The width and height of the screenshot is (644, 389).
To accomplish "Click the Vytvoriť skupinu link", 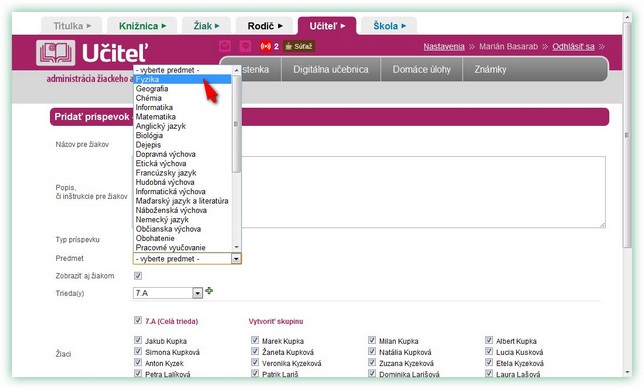I will (x=276, y=321).
